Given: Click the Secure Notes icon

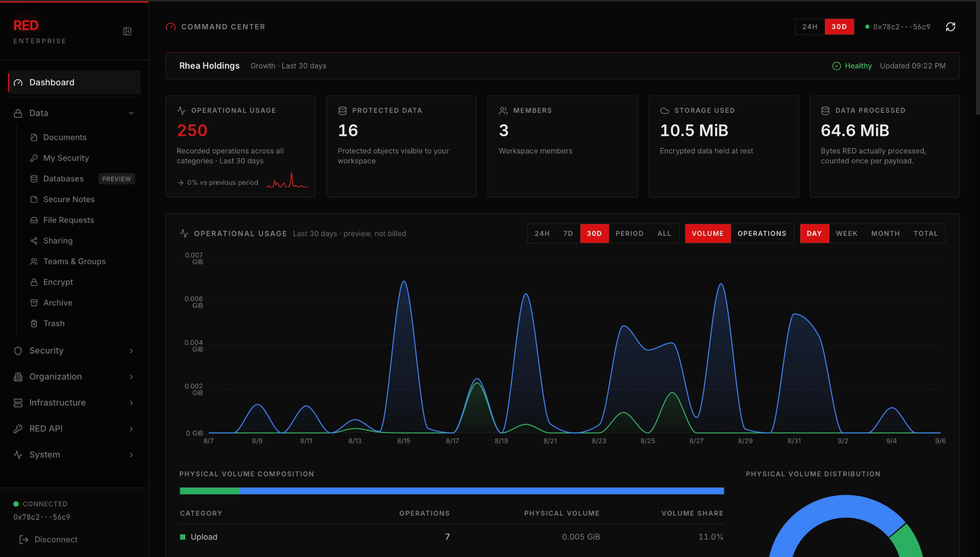Looking at the screenshot, I should pos(34,200).
